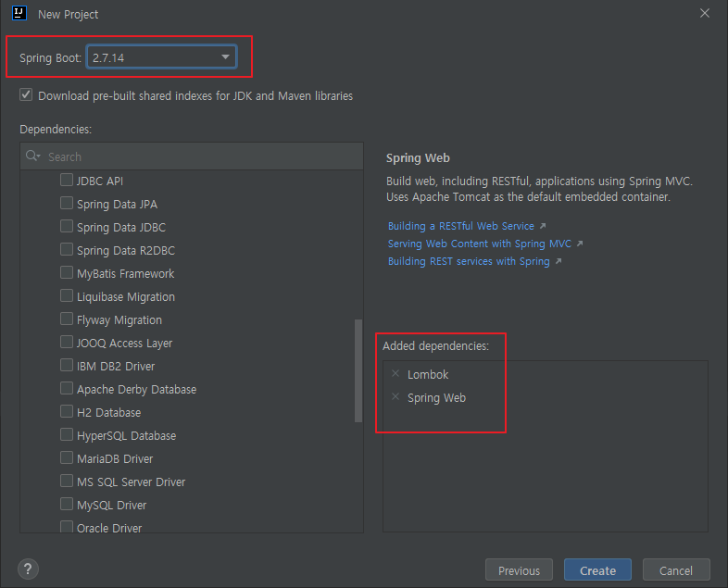
Task: Open the help question mark button
Action: click(x=28, y=569)
